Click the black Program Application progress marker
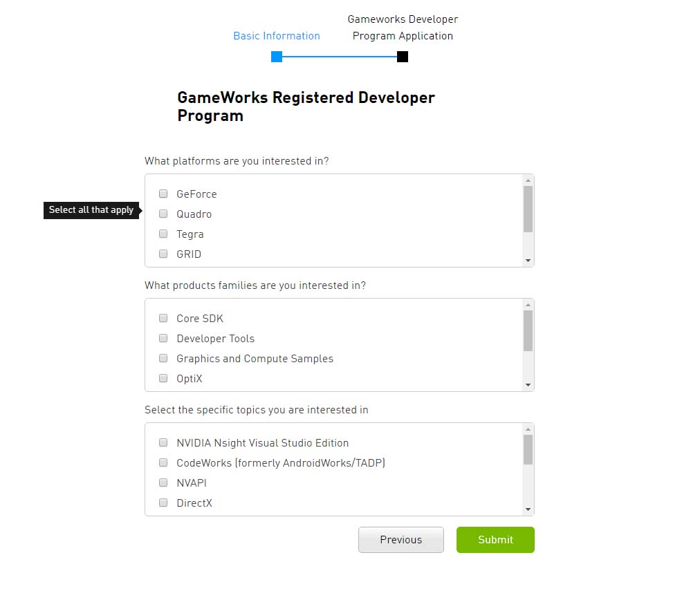The width and height of the screenshot is (700, 600). pyautogui.click(x=403, y=57)
